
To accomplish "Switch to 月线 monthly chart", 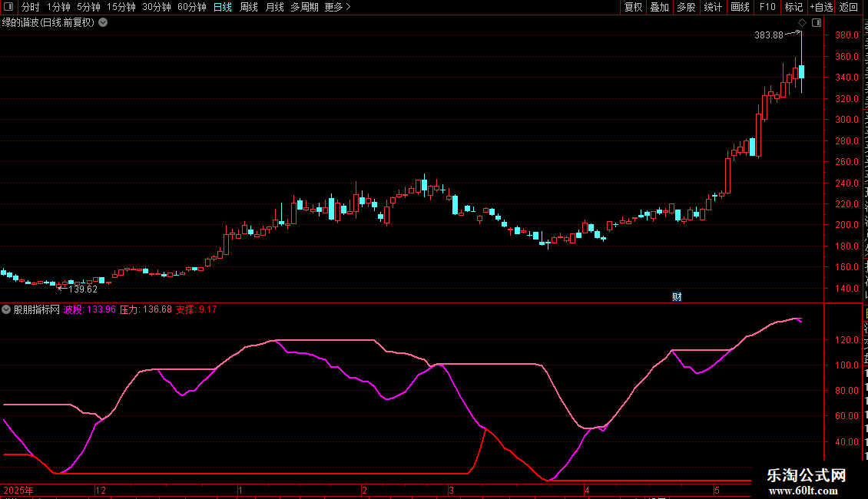I will tap(274, 7).
